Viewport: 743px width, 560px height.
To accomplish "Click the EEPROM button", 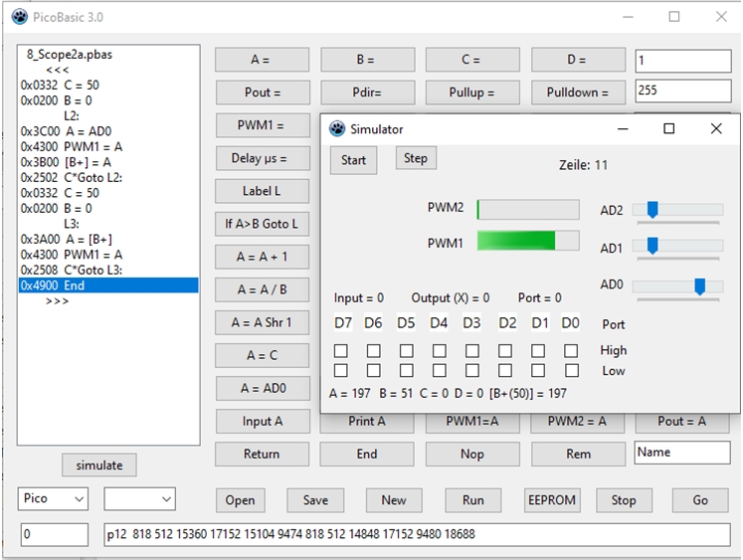I will click(551, 499).
